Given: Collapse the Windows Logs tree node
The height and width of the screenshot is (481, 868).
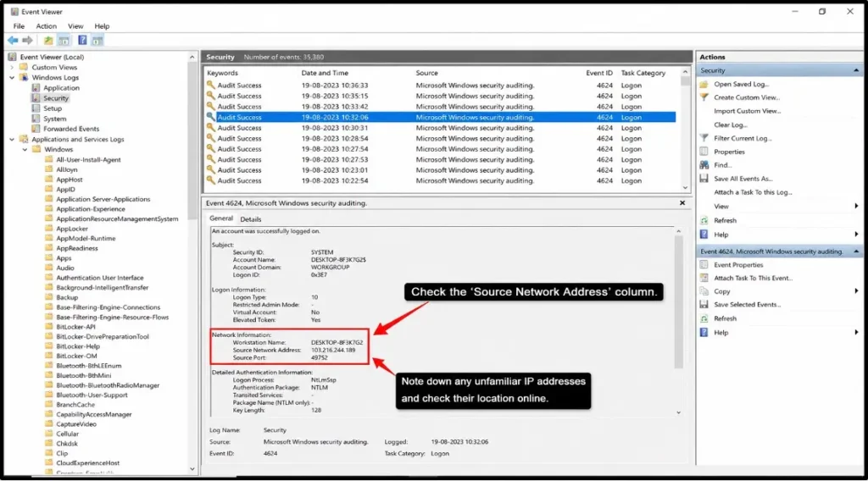Looking at the screenshot, I should pyautogui.click(x=12, y=77).
